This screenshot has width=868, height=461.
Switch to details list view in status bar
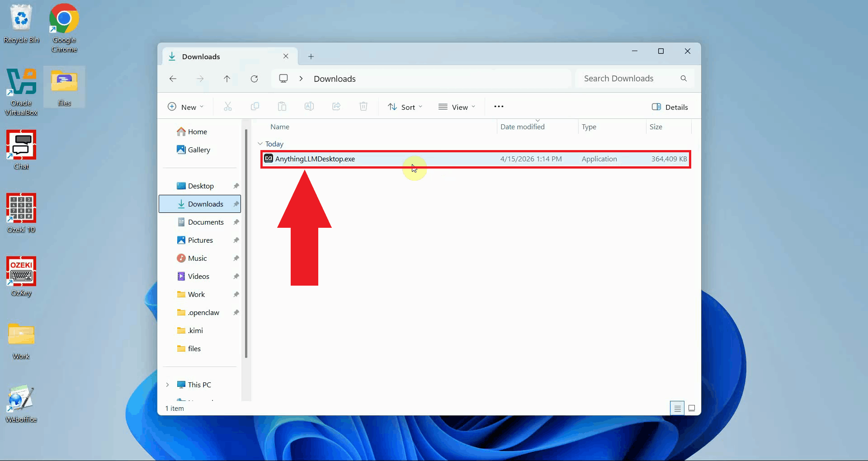[x=677, y=408]
